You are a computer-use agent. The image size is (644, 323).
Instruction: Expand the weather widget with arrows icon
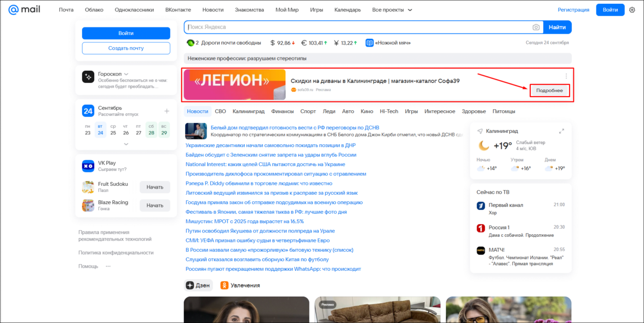pyautogui.click(x=561, y=131)
